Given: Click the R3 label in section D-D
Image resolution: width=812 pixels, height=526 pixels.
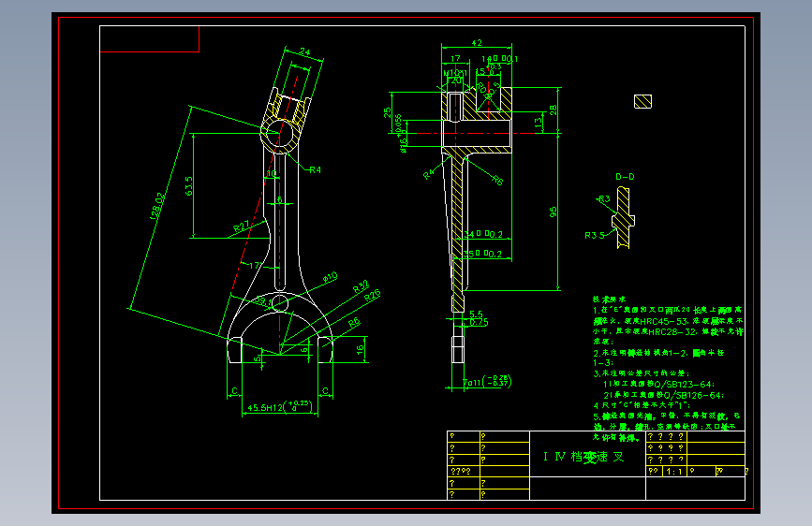Looking at the screenshot, I should point(604,198).
